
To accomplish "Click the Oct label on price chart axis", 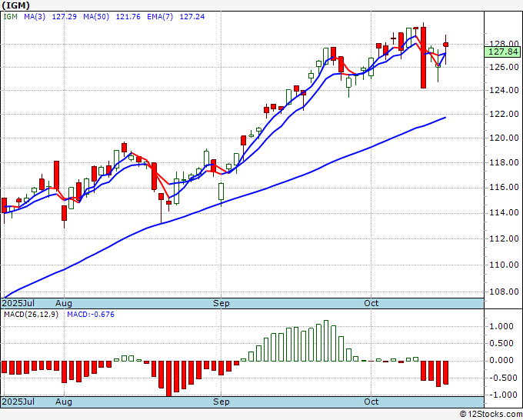I will 371,303.
